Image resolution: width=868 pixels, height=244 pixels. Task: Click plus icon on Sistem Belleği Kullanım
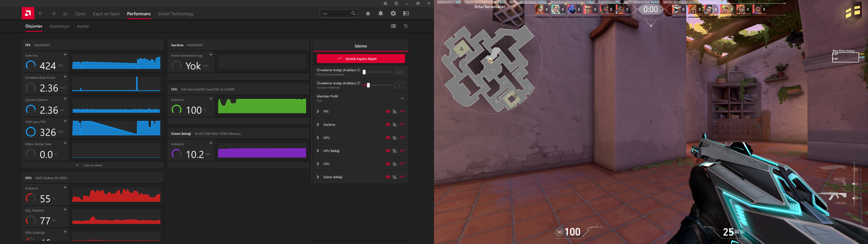211,143
